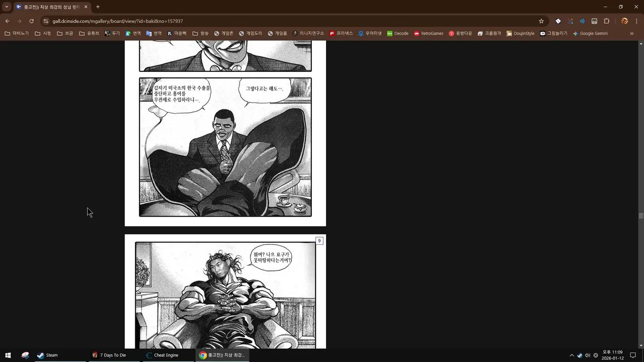Click the muscular man manga panel

225,295
